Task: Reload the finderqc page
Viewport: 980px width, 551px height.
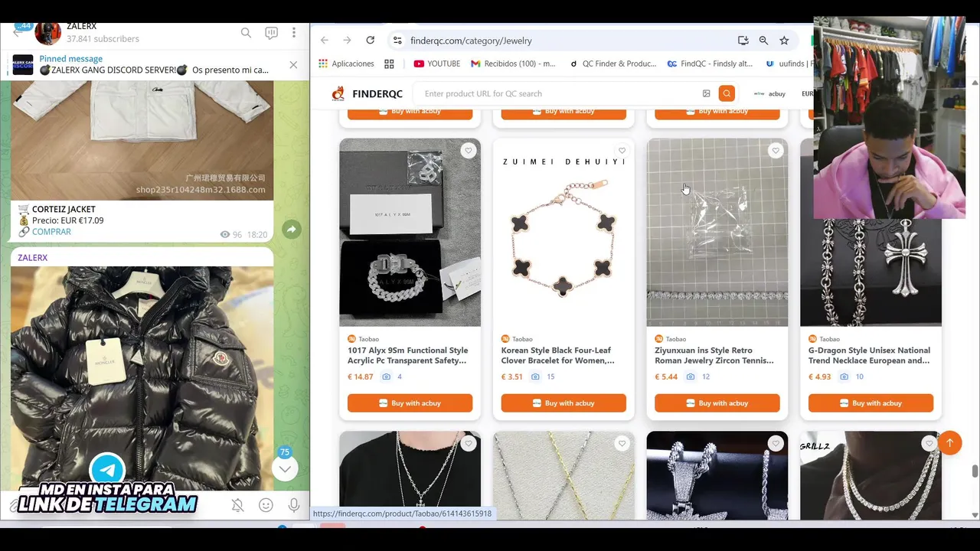Action: [371, 41]
